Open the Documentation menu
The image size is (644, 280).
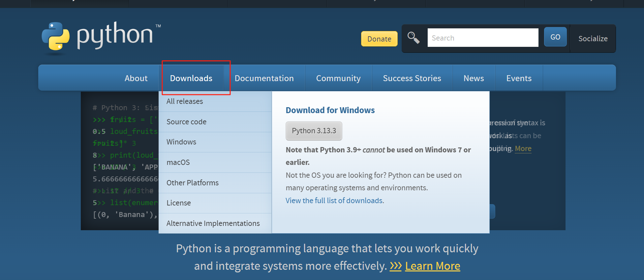(x=264, y=78)
